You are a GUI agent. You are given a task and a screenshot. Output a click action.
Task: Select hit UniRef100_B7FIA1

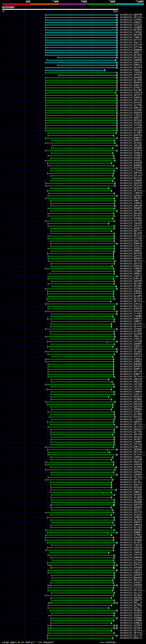tap(131, 565)
